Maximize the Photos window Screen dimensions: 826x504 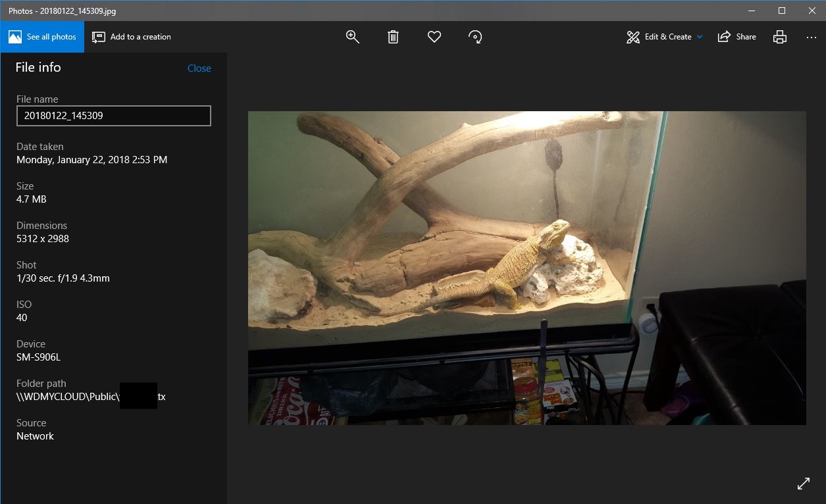781,11
